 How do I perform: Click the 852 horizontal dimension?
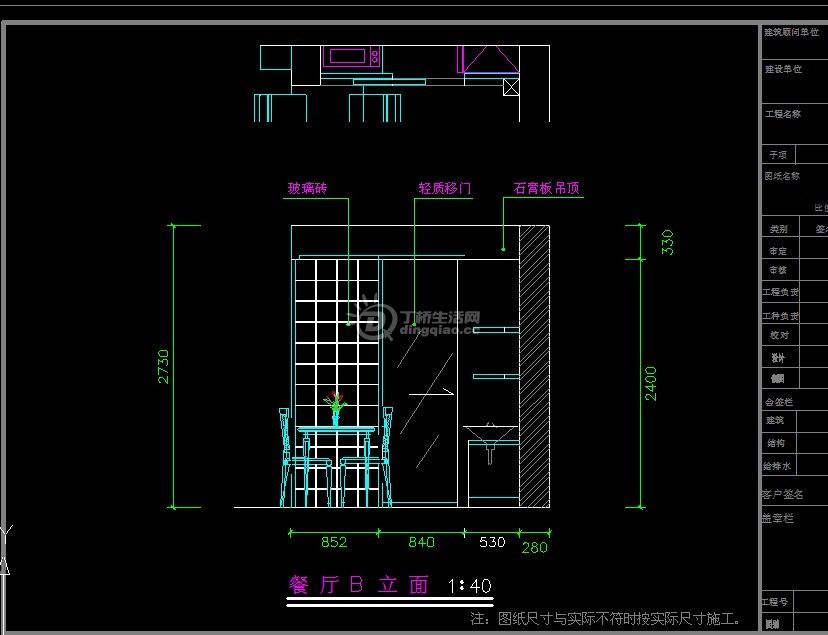coord(334,543)
